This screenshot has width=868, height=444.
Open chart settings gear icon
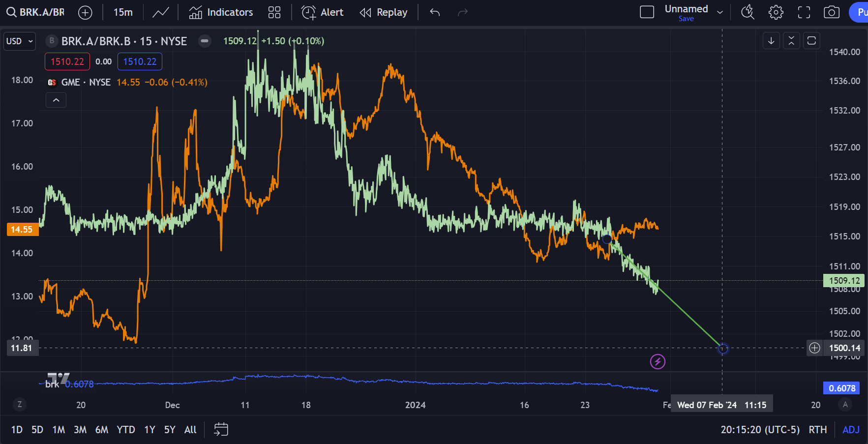(x=776, y=12)
